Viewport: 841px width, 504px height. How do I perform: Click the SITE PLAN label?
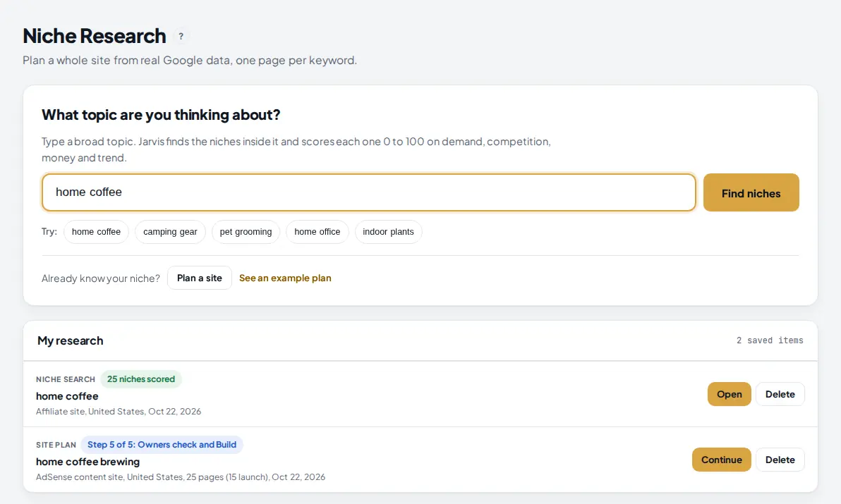(56, 445)
